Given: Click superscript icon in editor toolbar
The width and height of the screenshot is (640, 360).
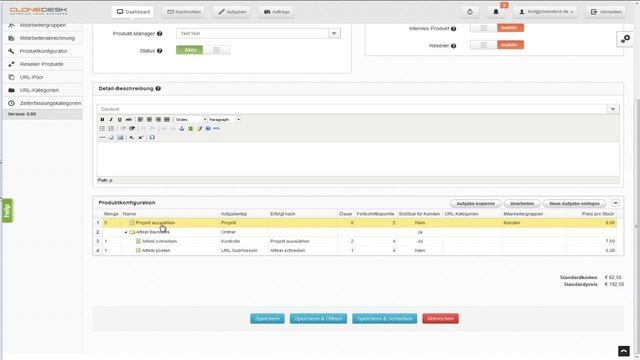Looking at the screenshot, I should coord(140,138).
